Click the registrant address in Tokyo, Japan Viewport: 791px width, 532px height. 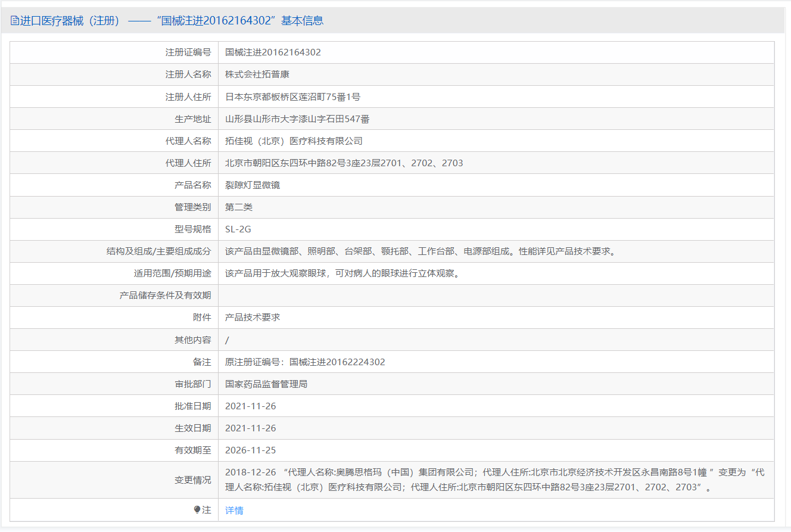[292, 97]
